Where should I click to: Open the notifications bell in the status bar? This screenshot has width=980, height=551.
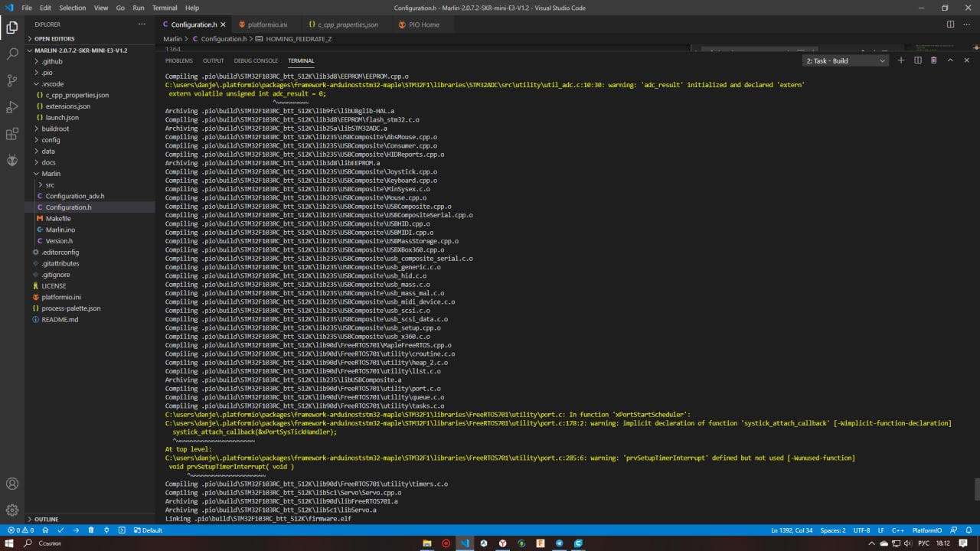969,530
